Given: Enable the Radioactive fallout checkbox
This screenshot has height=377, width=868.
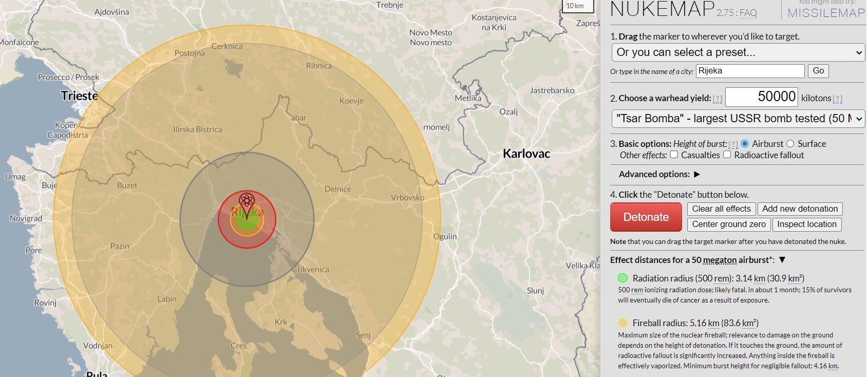Looking at the screenshot, I should point(727,155).
